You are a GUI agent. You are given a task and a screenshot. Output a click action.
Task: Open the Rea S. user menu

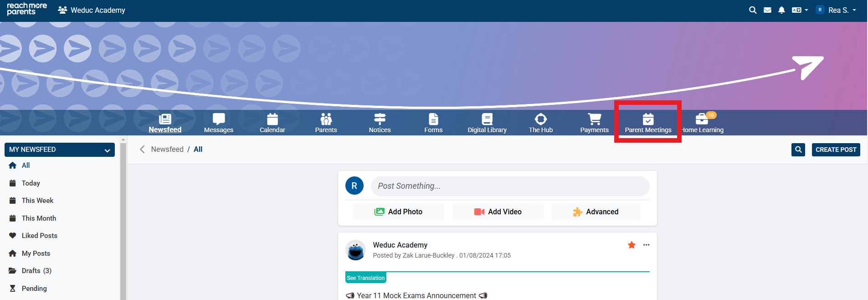click(837, 10)
